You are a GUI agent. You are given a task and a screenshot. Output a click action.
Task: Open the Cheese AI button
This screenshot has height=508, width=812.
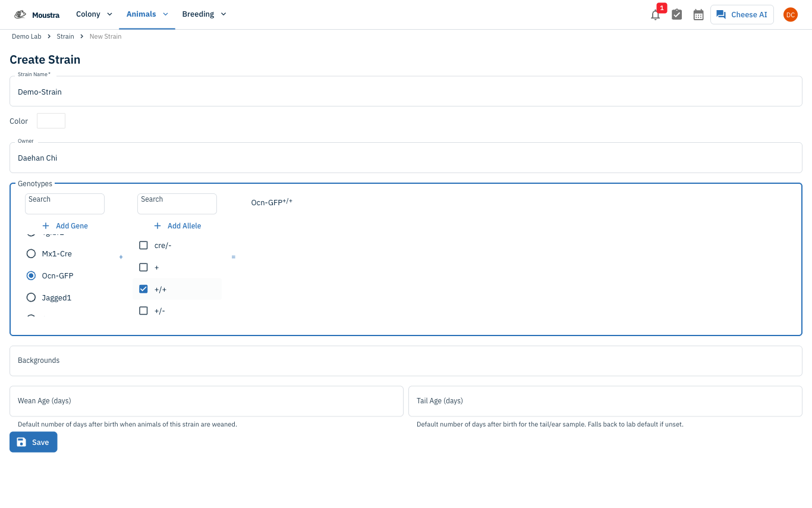point(742,14)
